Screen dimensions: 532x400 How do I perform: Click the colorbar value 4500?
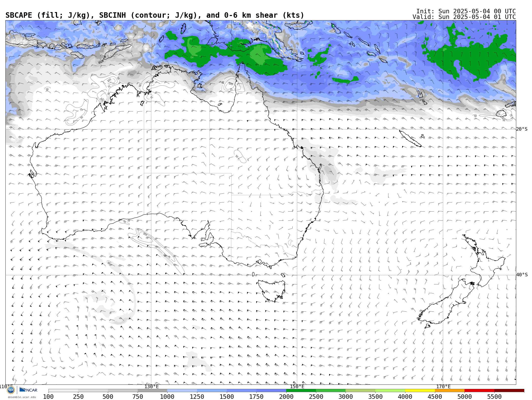pos(435,397)
